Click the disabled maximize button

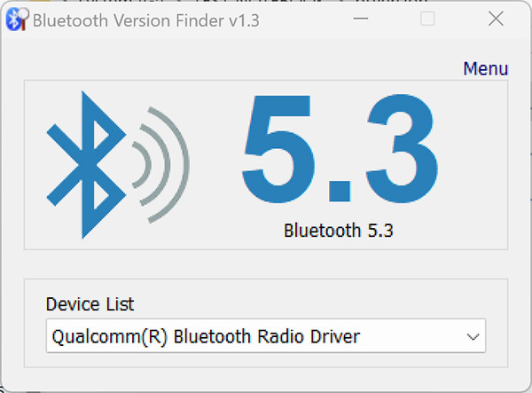point(427,19)
